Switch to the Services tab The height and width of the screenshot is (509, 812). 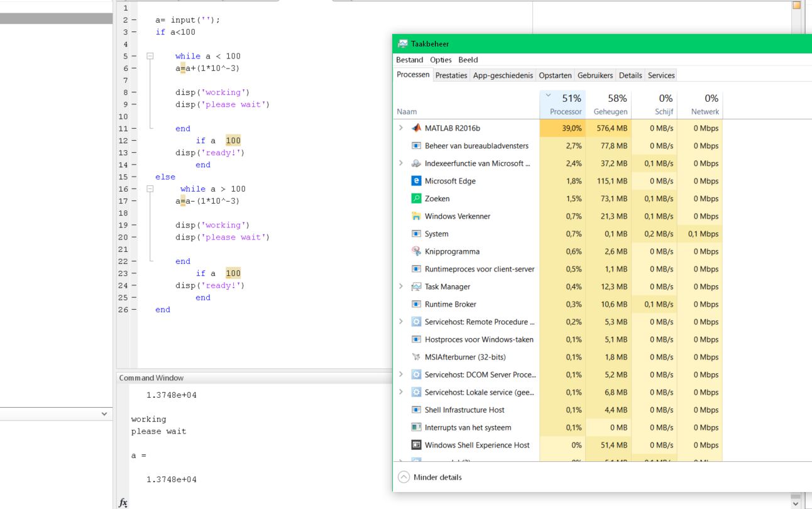click(x=661, y=75)
